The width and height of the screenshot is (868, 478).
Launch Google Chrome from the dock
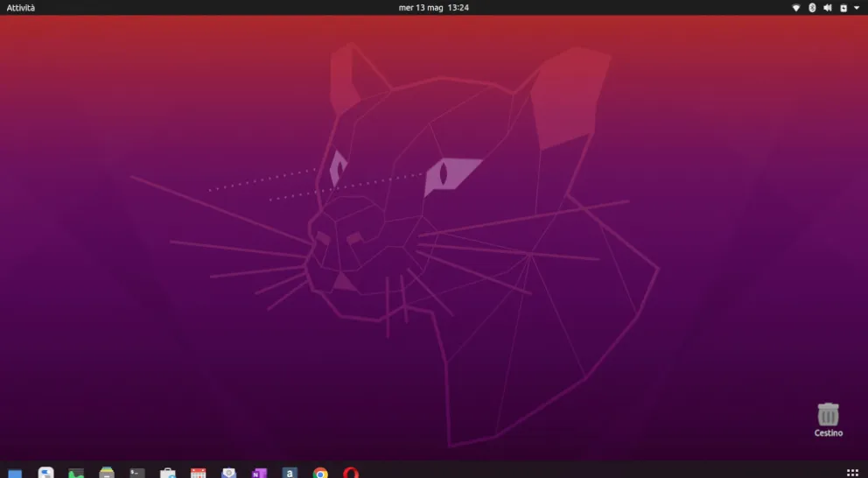pyautogui.click(x=320, y=473)
